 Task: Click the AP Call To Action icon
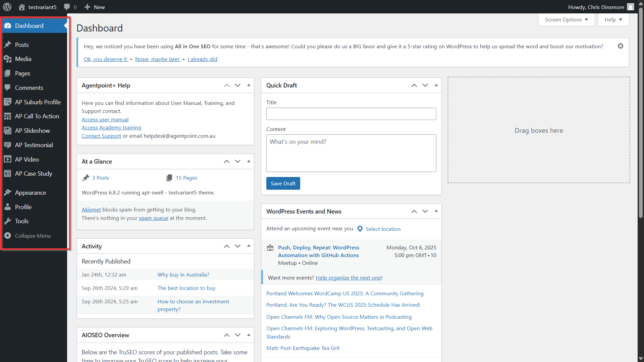8,116
